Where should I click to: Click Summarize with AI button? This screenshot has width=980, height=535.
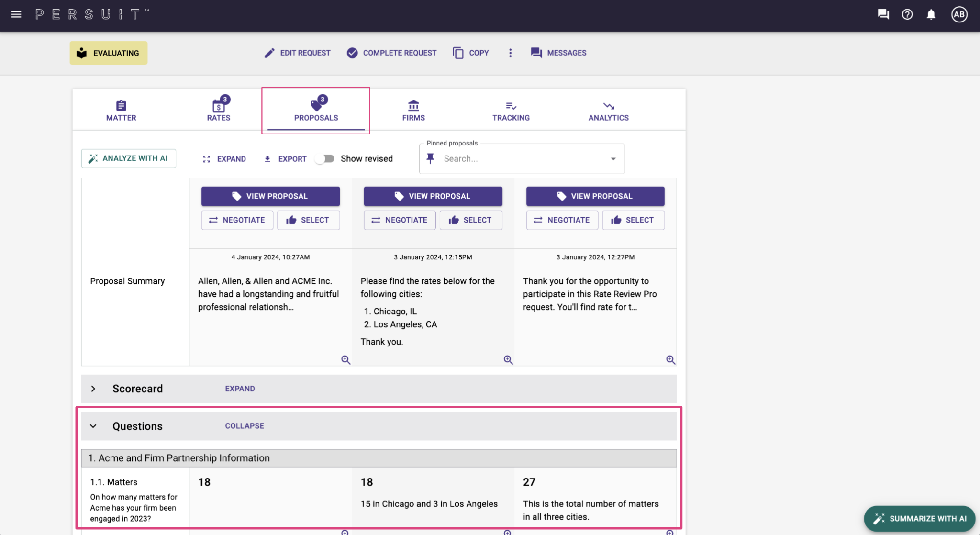pos(919,519)
